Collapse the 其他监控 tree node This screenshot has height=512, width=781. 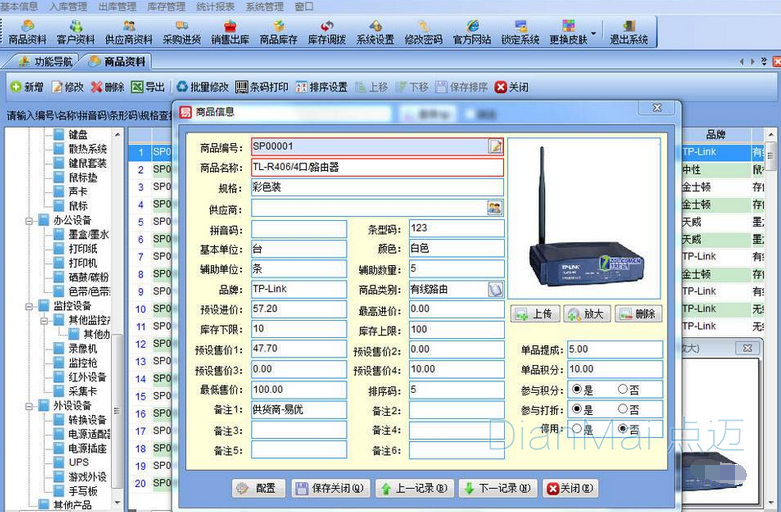click(44, 320)
